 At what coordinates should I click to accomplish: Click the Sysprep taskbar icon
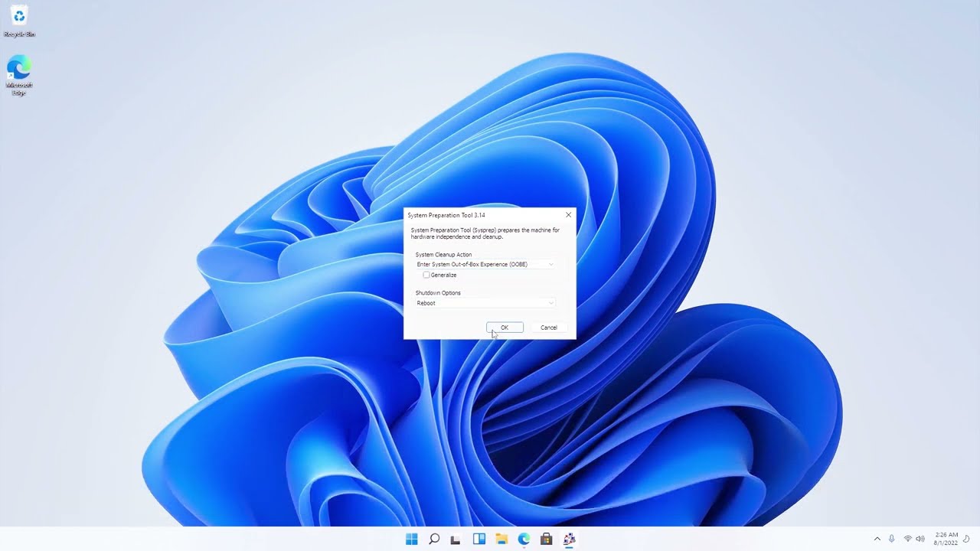[x=569, y=539]
